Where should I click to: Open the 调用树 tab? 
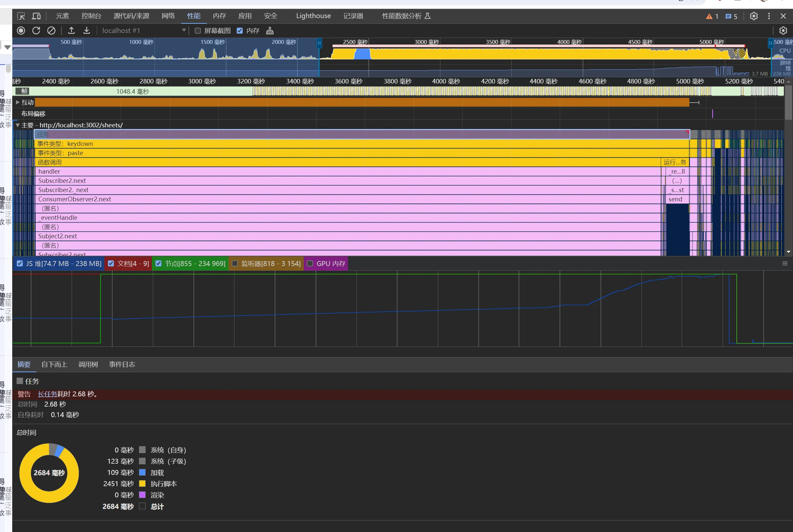(x=88, y=364)
